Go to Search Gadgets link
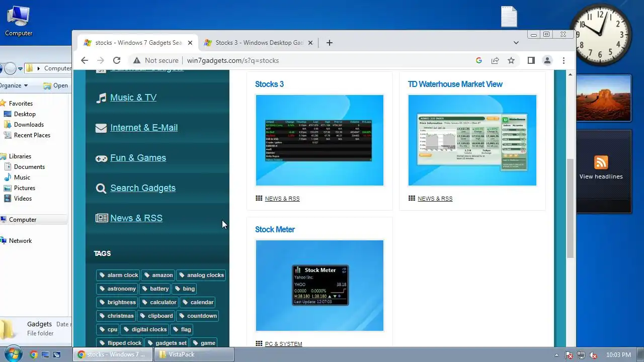 point(143,188)
